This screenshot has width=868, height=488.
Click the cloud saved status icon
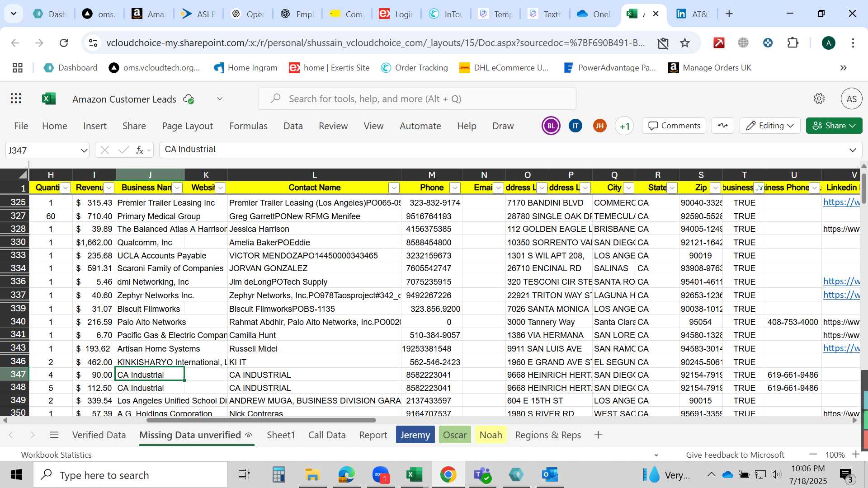(x=189, y=99)
